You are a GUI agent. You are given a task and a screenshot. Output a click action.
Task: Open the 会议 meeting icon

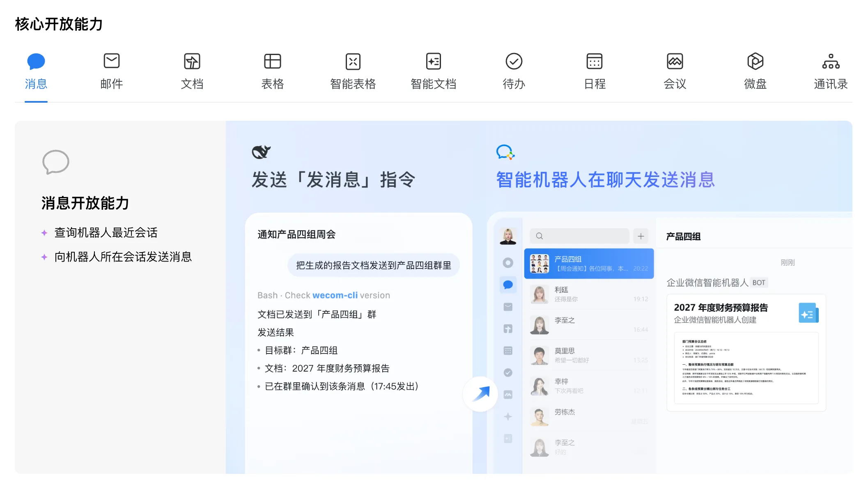pos(675,61)
